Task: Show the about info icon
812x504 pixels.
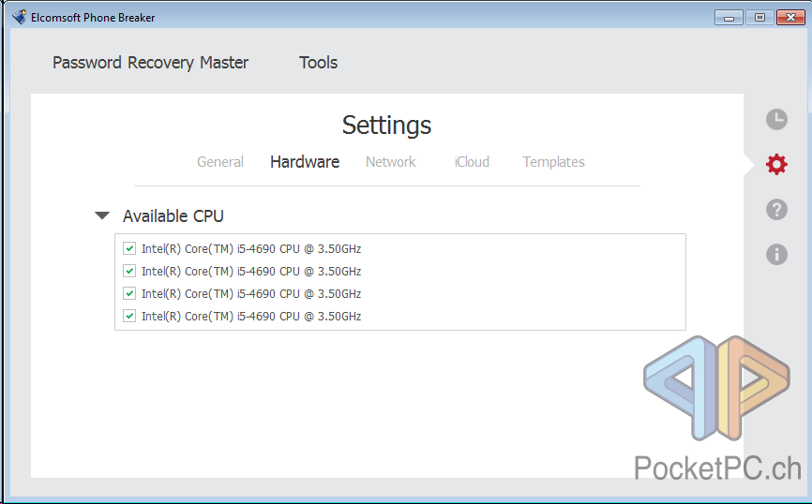Action: pyautogui.click(x=776, y=255)
